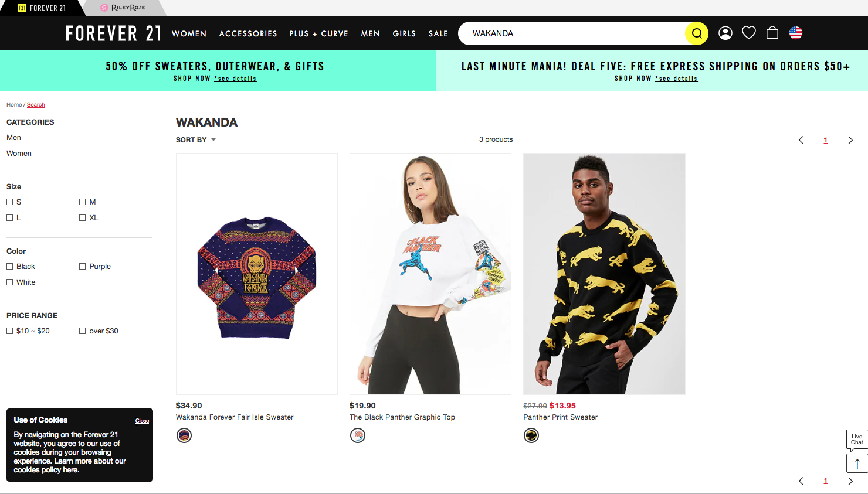The image size is (868, 494).
Task: Close the cookies notice
Action: pos(142,421)
